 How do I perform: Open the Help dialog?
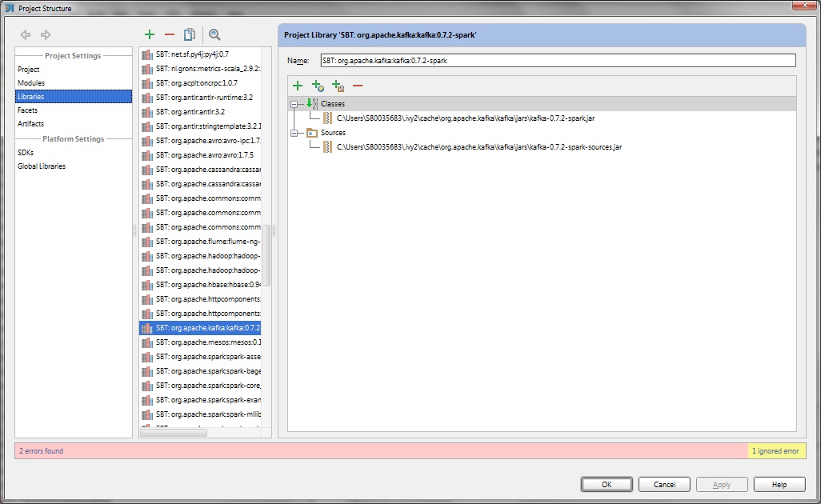click(779, 484)
